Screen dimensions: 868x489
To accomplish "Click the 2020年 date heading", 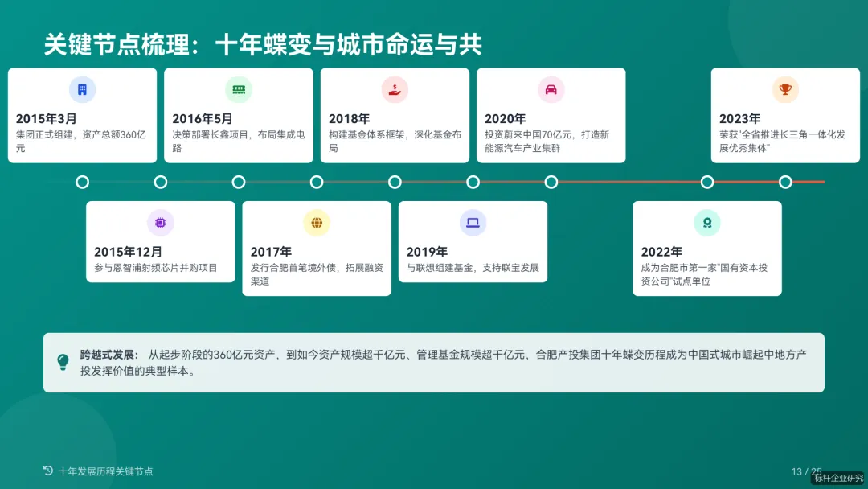I will [x=506, y=118].
